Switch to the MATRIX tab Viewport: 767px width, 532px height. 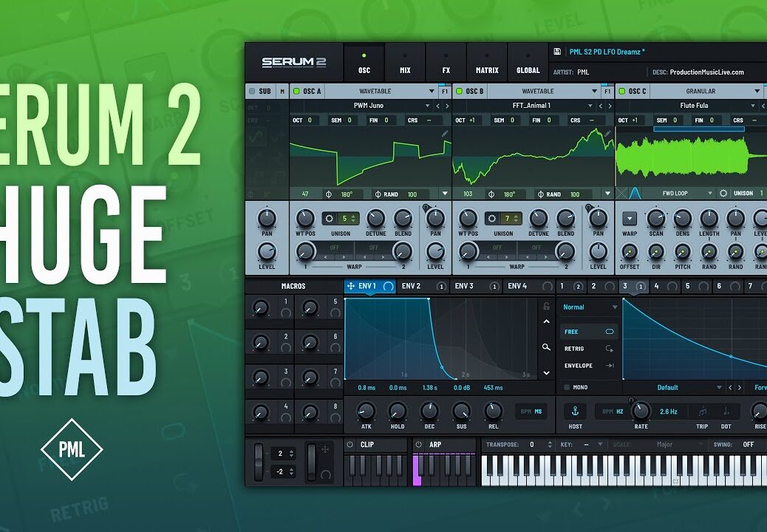point(487,62)
